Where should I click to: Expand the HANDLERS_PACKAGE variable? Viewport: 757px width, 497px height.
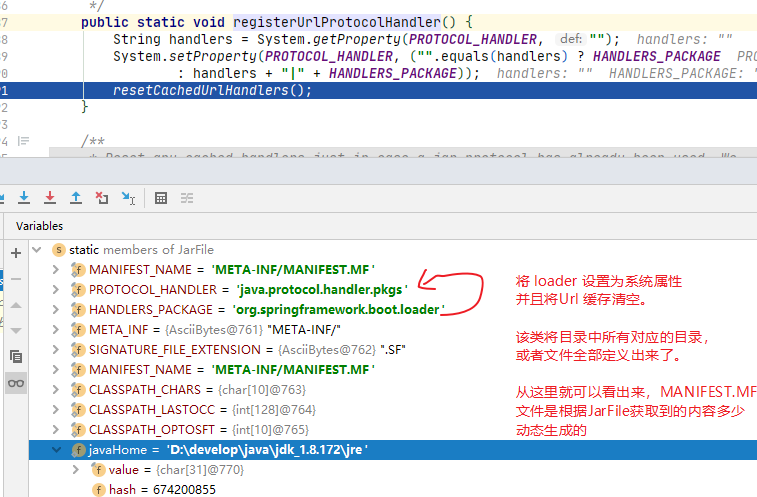tap(56, 310)
